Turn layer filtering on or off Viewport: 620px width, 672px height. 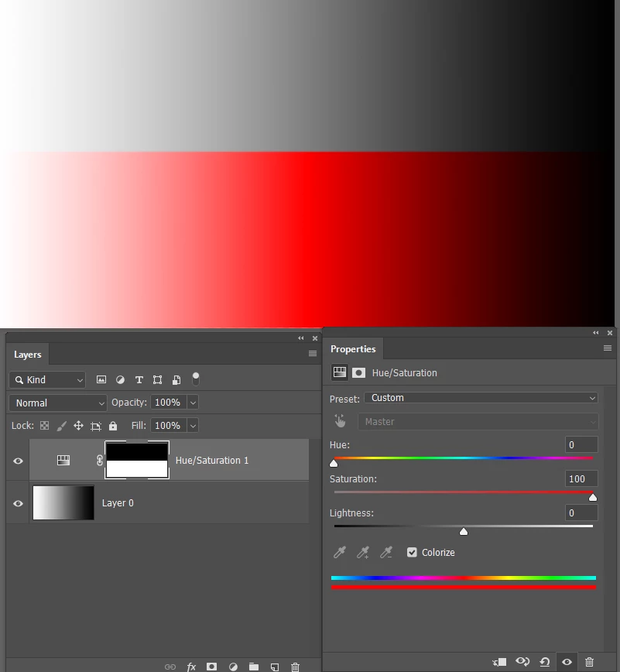point(195,379)
